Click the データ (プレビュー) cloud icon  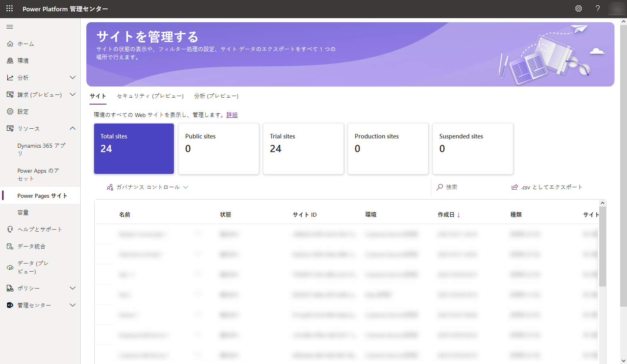10,267
